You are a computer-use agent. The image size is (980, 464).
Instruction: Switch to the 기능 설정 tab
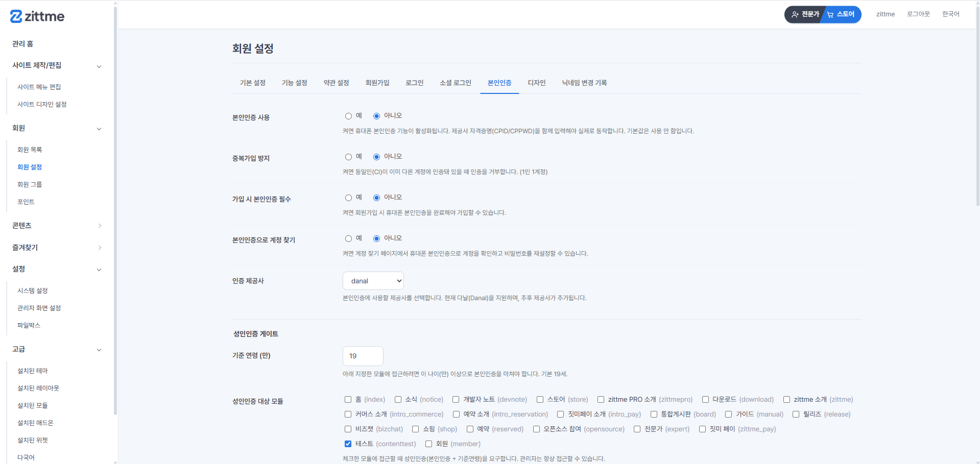click(295, 83)
